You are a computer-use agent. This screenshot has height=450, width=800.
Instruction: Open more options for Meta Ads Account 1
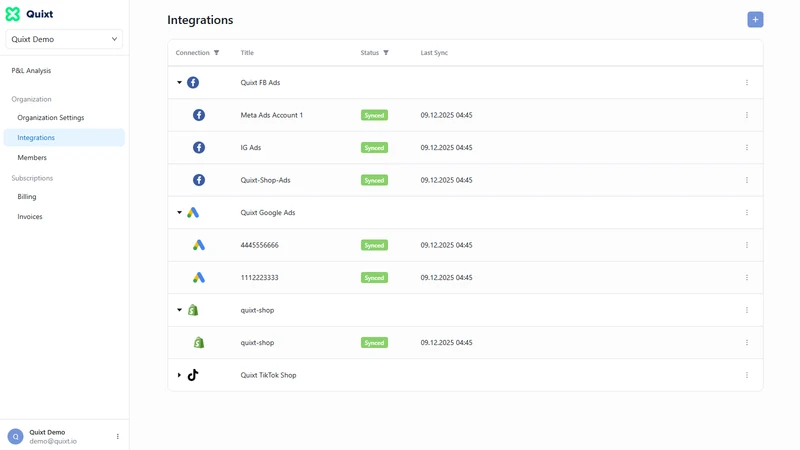tap(746, 115)
